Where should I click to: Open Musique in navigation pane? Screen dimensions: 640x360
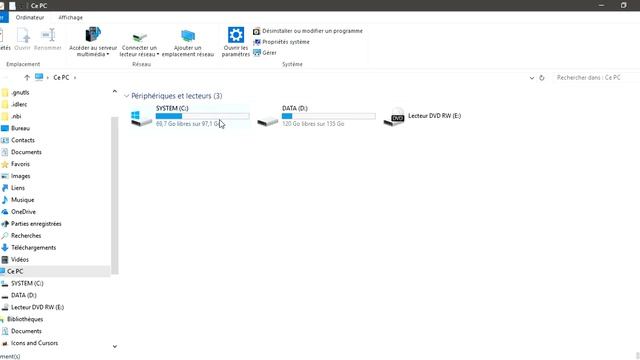tap(22, 200)
